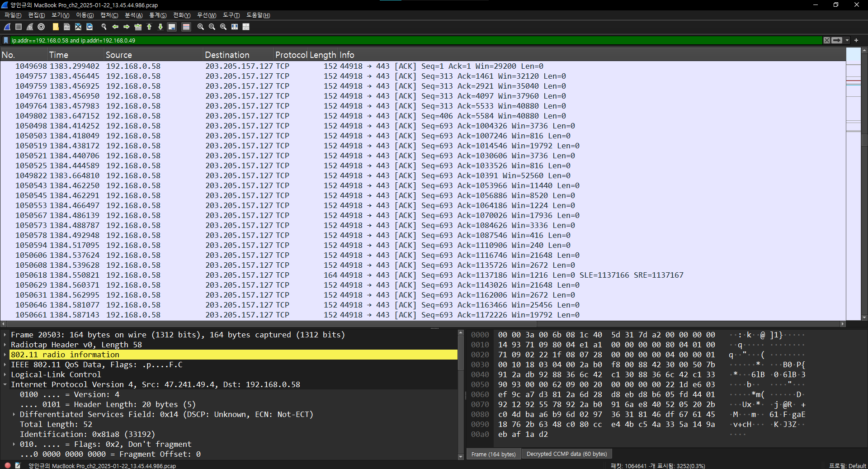Click the reload capture file icon
The image size is (868, 469).
point(90,27)
